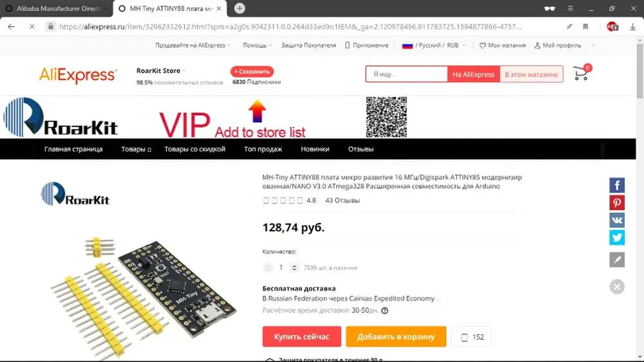The width and height of the screenshot is (644, 362).
Task: Click the browser downloads arrow icon
Action: coord(632,26)
